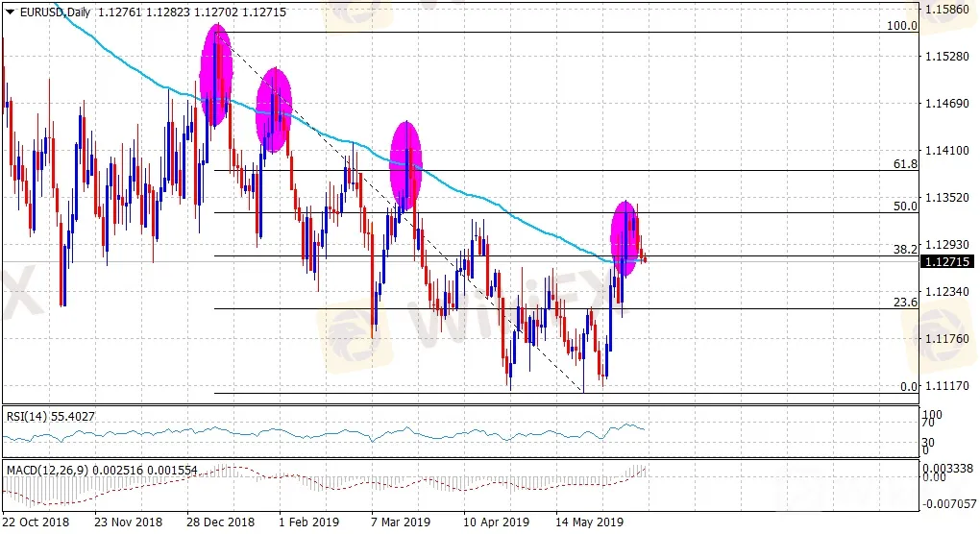The height and width of the screenshot is (534, 980).
Task: Click the 7 Mar 2019 date label
Action: coord(402,522)
